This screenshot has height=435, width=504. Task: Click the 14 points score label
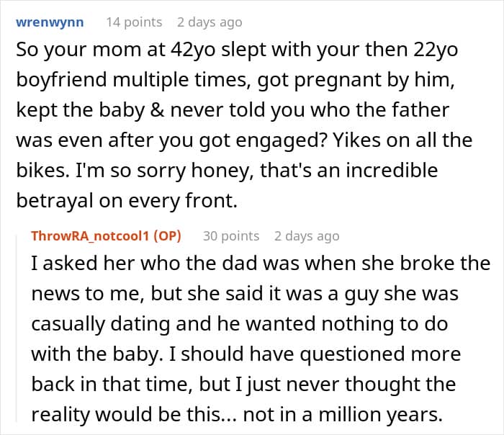(134, 22)
